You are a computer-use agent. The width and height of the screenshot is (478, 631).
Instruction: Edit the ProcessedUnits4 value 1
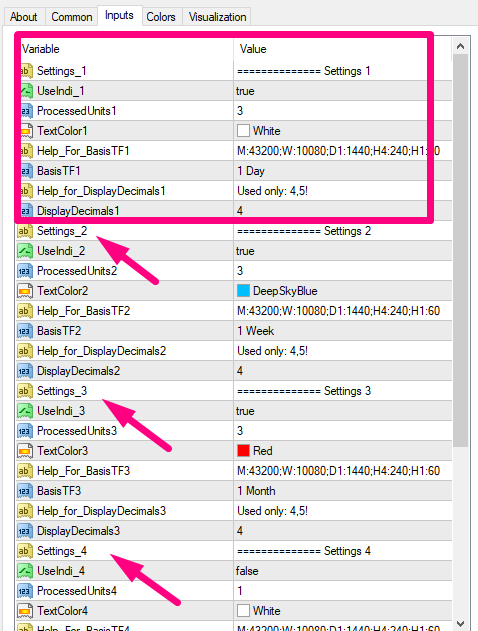[342, 591]
